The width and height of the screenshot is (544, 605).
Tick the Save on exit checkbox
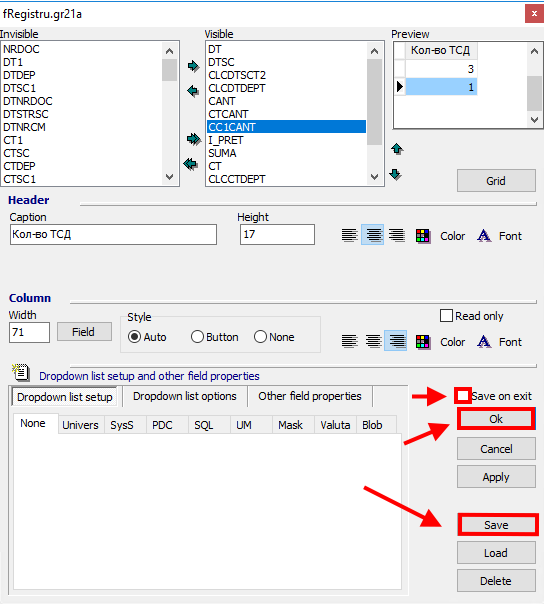[x=463, y=396]
